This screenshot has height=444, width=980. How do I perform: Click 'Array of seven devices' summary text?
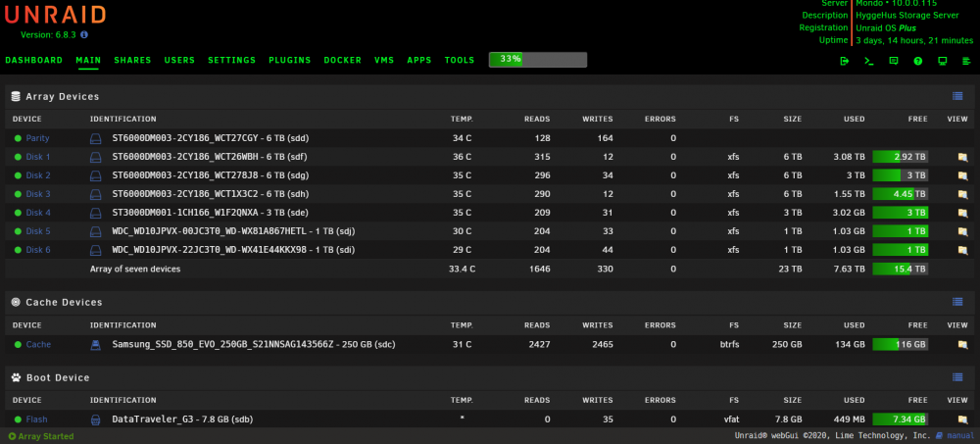tap(135, 270)
